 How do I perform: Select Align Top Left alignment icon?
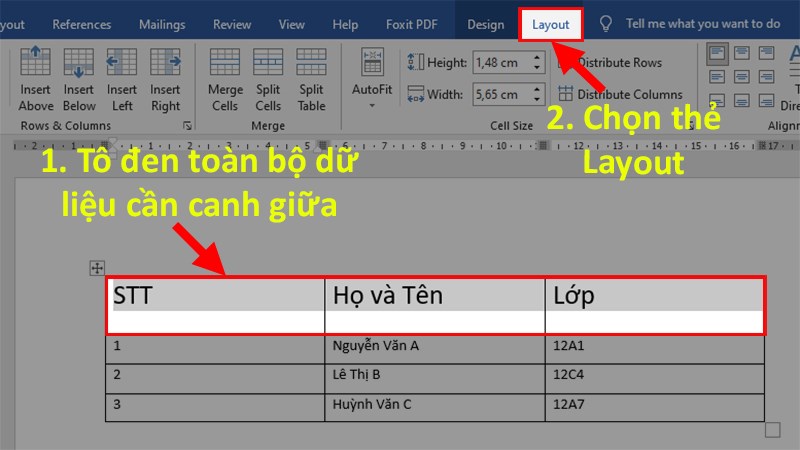pyautogui.click(x=717, y=53)
